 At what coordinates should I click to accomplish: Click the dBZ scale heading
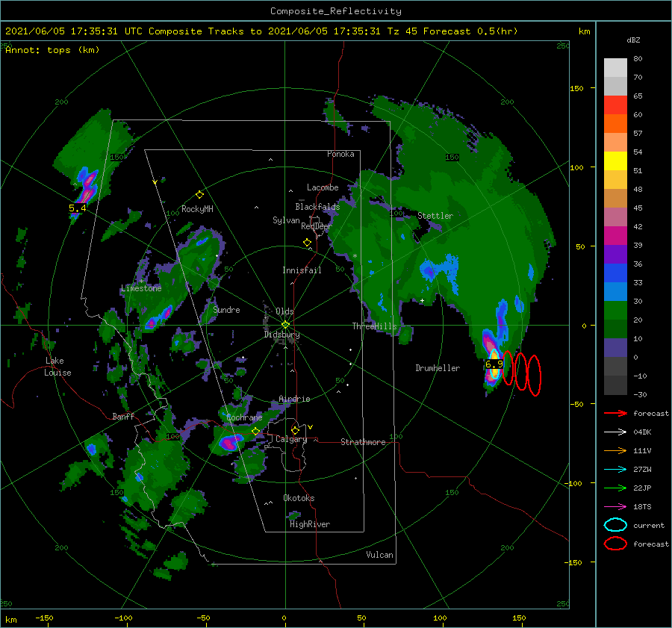click(x=633, y=40)
